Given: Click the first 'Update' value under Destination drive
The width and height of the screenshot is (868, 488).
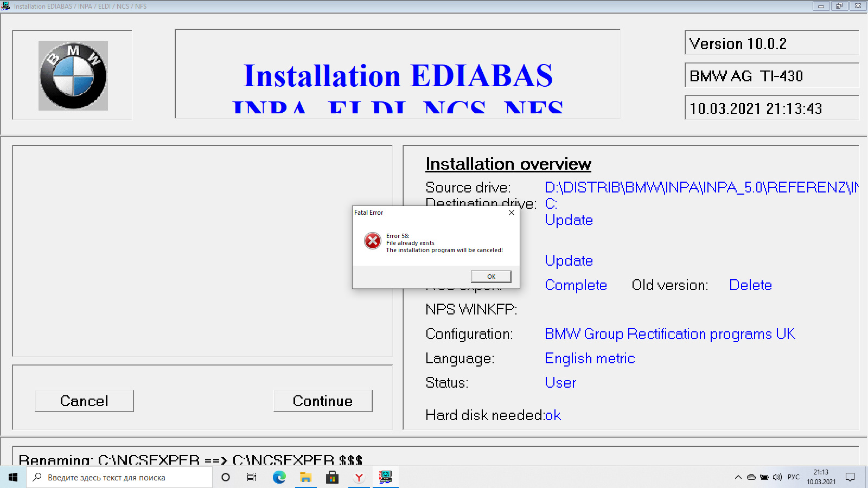Looking at the screenshot, I should [x=569, y=220].
